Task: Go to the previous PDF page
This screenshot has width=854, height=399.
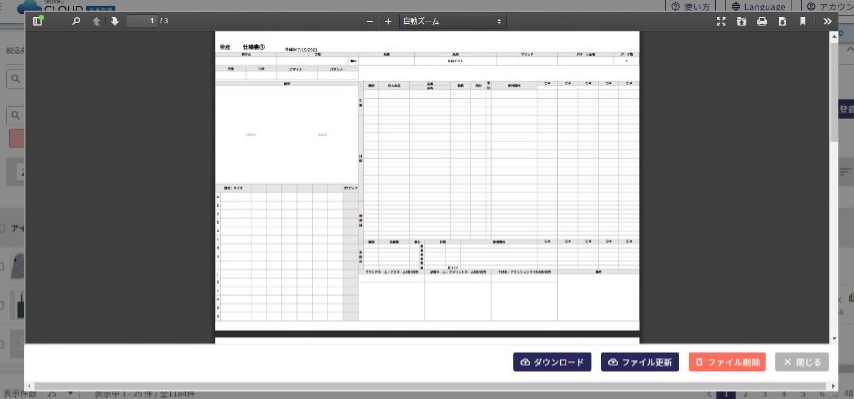Action: pos(96,21)
